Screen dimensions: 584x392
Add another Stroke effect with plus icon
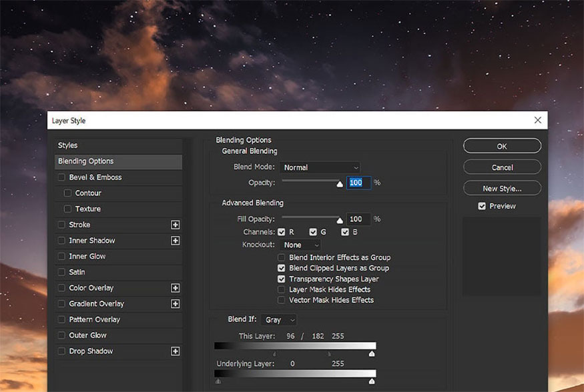pyautogui.click(x=175, y=225)
